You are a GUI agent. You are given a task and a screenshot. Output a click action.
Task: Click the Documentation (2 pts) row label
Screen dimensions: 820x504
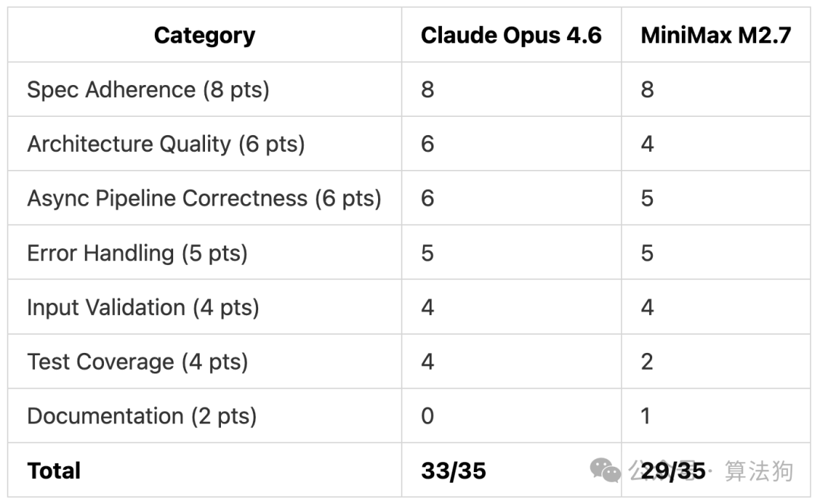(x=142, y=416)
